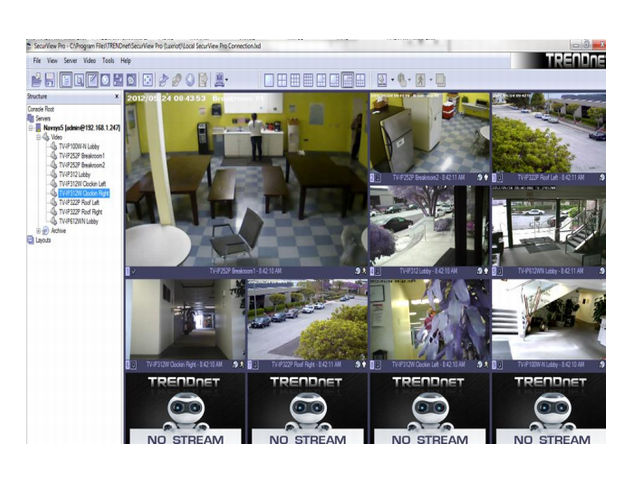640x480 pixels.
Task: Click the monitor-with-person icon right of layout icons
Action: [x=382, y=80]
